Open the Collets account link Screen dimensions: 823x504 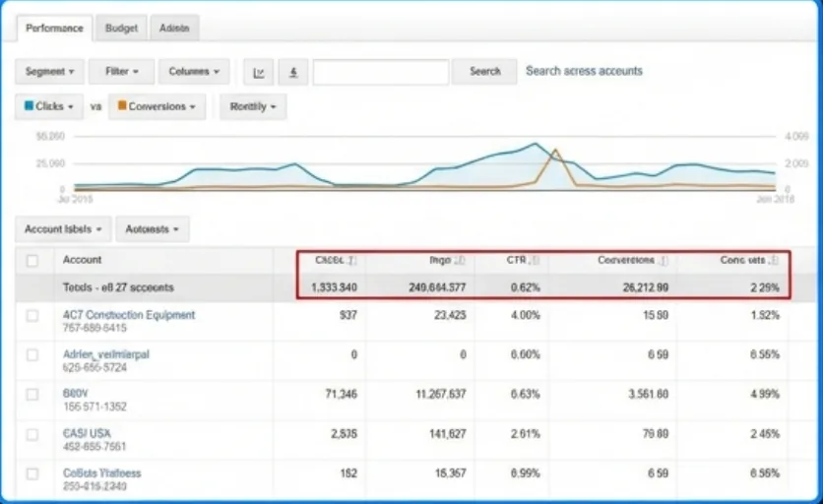(101, 473)
